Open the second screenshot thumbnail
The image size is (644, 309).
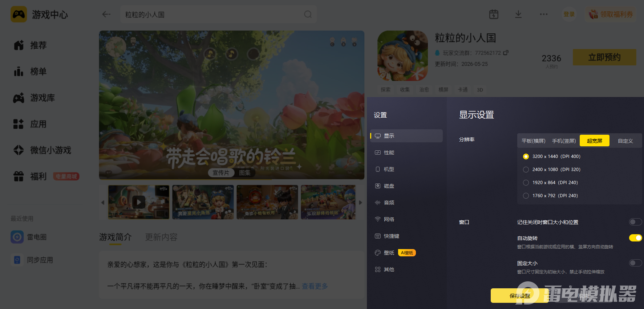point(203,202)
